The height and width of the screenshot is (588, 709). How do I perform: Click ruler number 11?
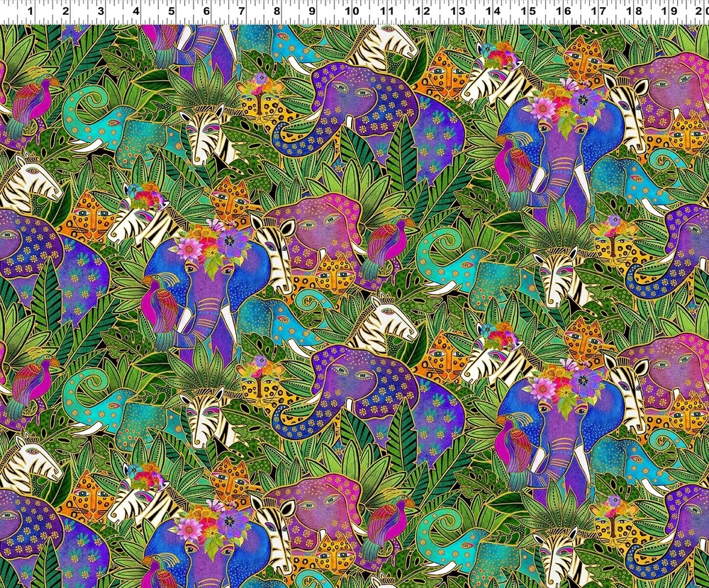[386, 11]
